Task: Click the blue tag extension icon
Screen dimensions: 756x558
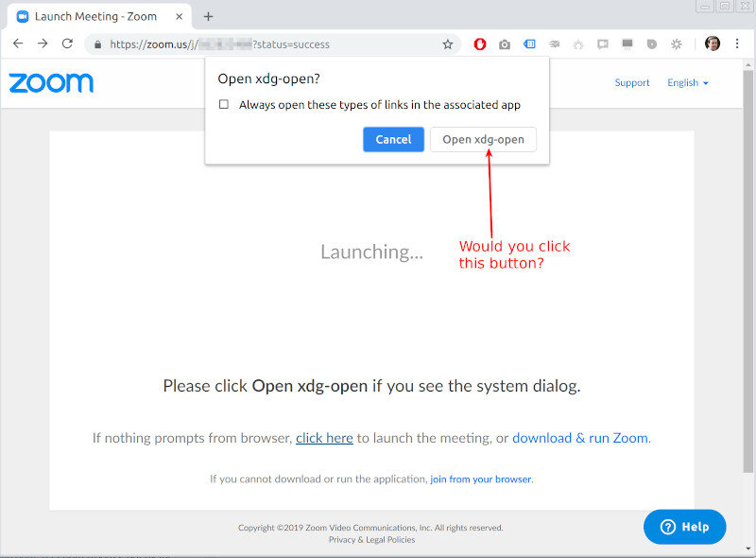Action: pos(529,44)
